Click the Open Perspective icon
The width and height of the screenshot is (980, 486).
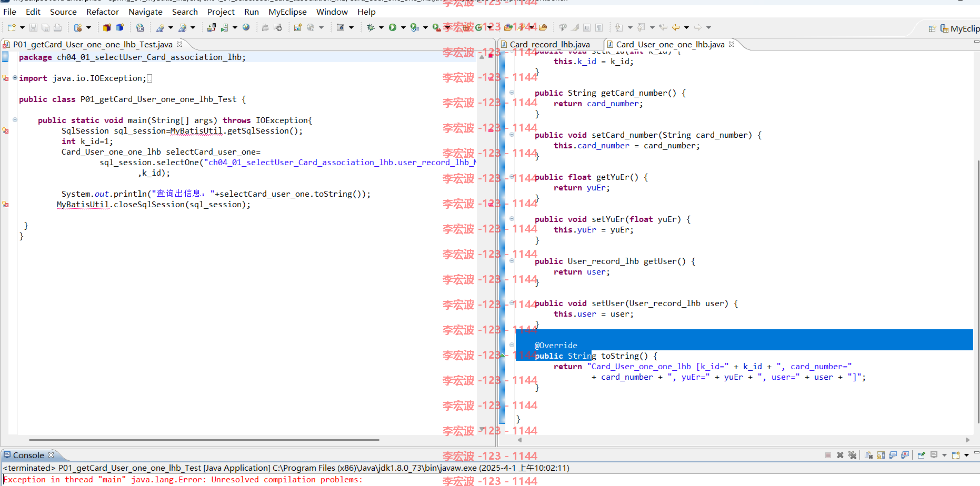(x=932, y=28)
